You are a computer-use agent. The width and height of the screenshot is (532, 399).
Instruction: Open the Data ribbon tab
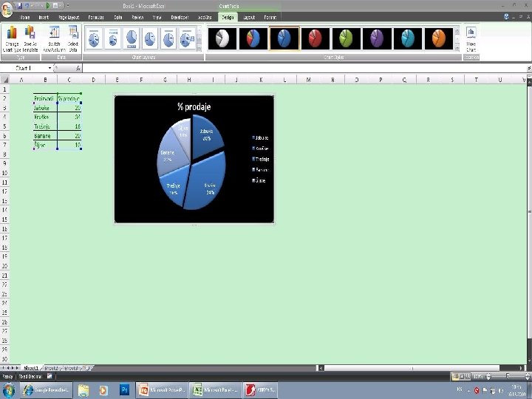(x=117, y=17)
